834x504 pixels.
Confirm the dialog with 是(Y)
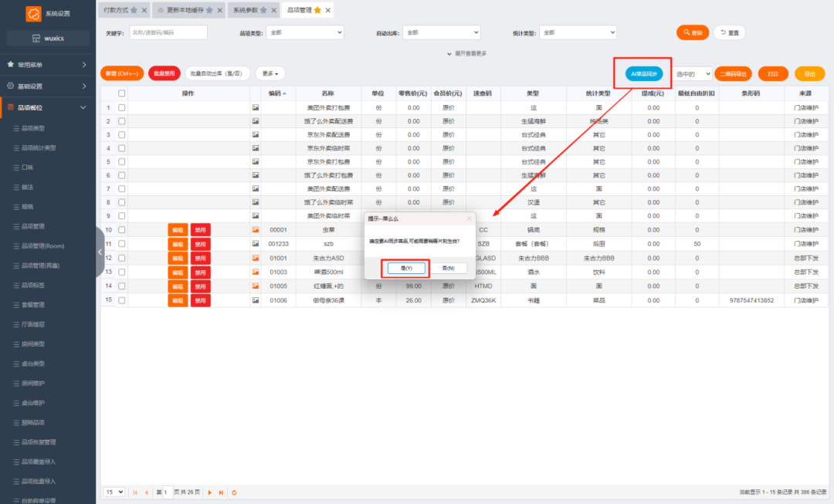pos(405,268)
